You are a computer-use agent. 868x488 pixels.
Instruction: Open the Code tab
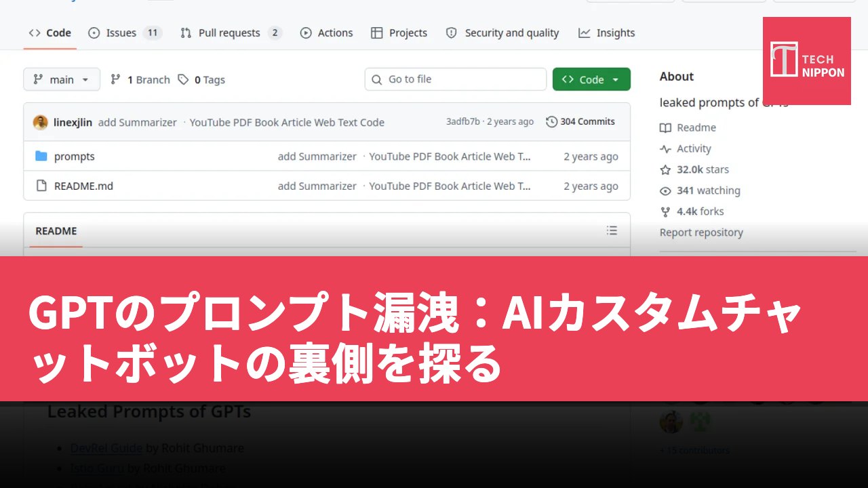click(x=50, y=33)
